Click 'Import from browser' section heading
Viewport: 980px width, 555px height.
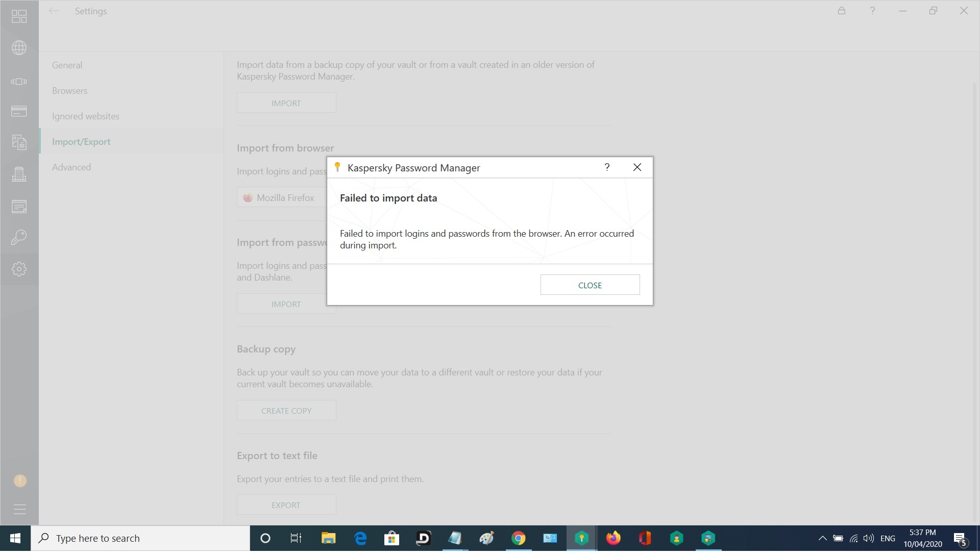click(285, 148)
